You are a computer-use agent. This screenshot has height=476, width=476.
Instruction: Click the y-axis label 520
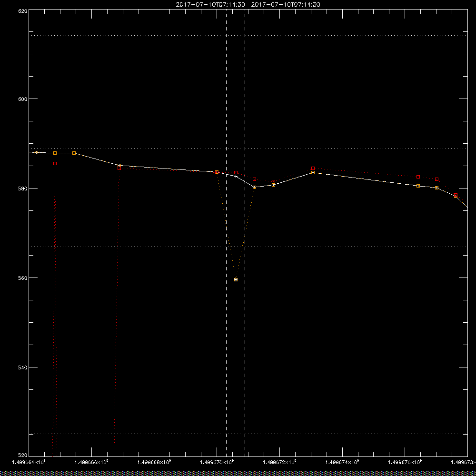coord(23,456)
